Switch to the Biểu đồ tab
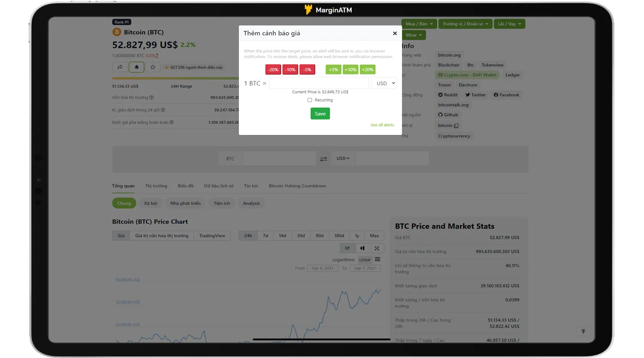 pyautogui.click(x=185, y=186)
